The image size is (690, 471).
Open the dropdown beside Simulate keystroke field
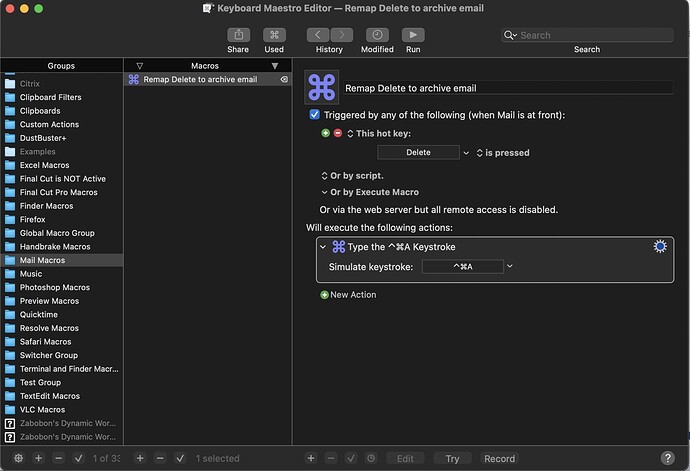point(510,266)
